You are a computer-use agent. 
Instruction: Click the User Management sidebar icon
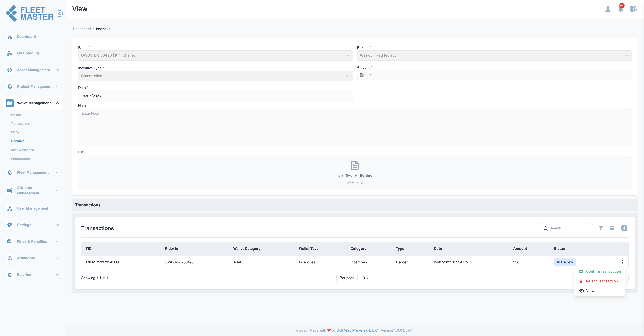tap(10, 208)
